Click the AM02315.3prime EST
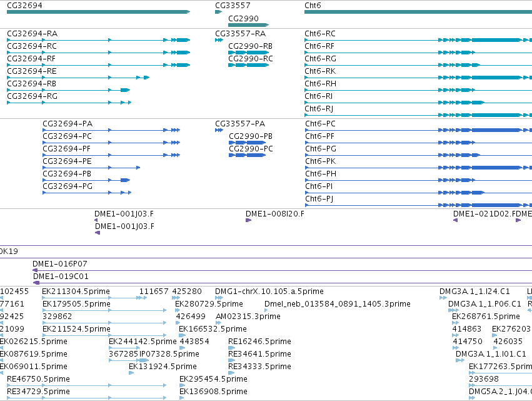Image resolution: width=532 pixels, height=401 pixels. (219, 323)
